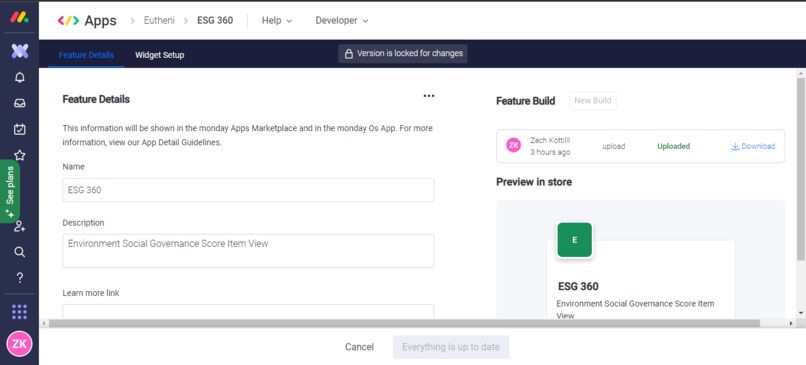Screen dimensions: 806x365
Task: Go to ESG 360 breadcrumb
Action: pyautogui.click(x=215, y=21)
